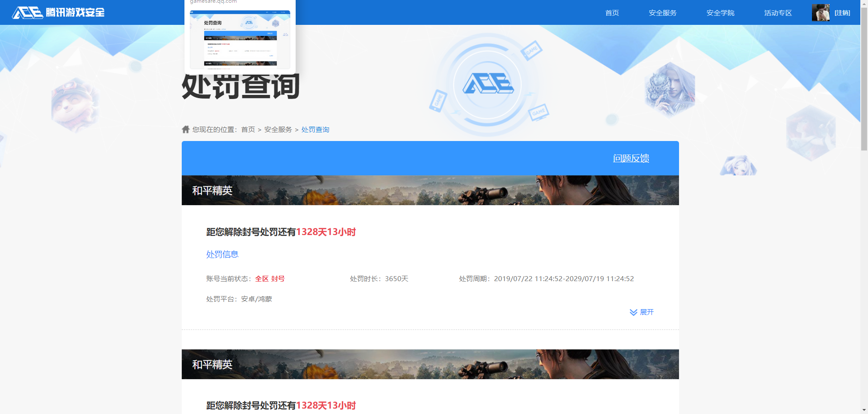Viewport: 868px width, 414px height.
Task: Click 安全服务 in the breadcrumb trail
Action: point(277,129)
